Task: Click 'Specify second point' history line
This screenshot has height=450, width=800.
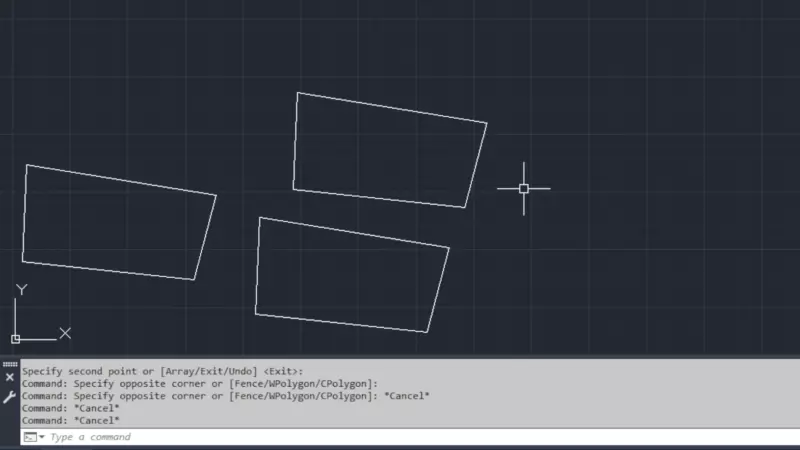Action: click(162, 371)
